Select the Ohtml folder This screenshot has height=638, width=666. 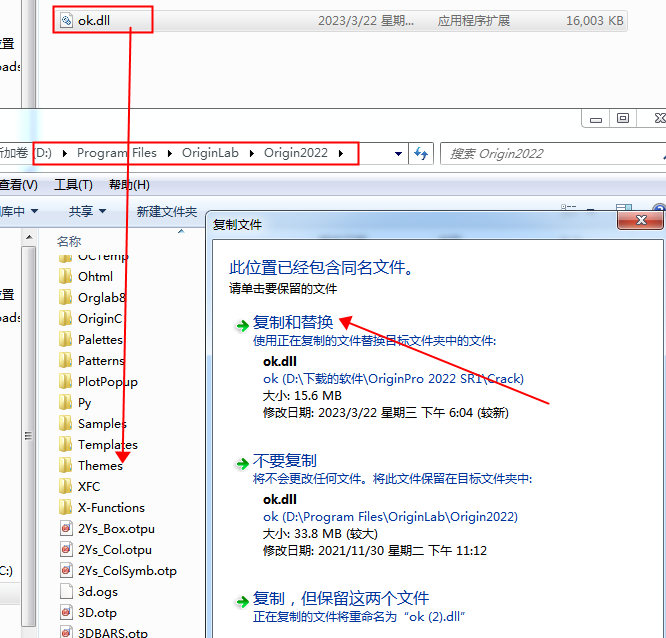tap(95, 277)
